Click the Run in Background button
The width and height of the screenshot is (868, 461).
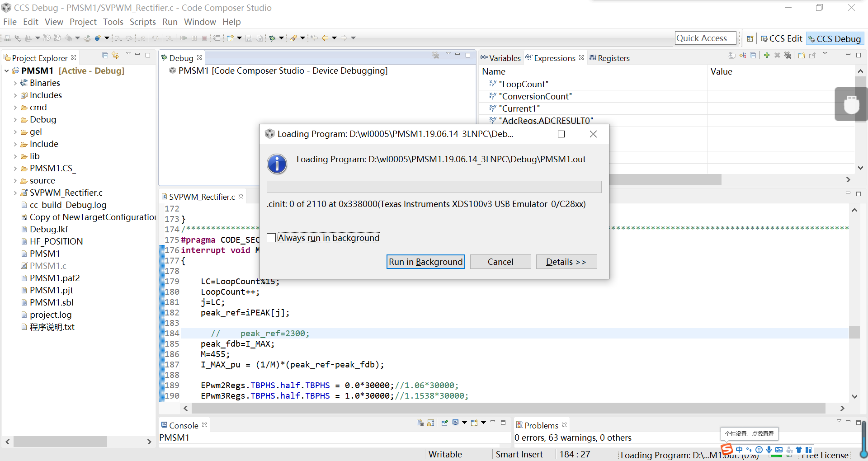click(x=425, y=262)
